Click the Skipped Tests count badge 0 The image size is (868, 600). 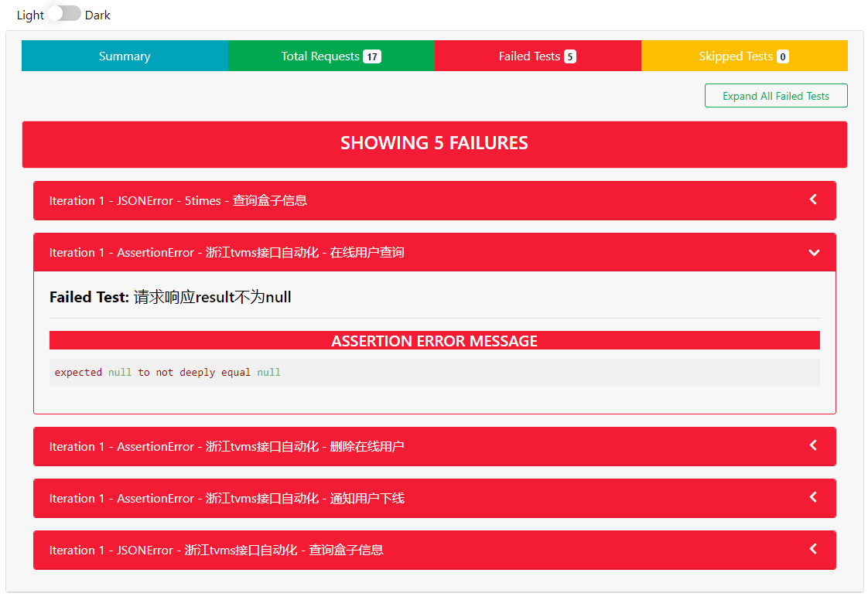[x=782, y=56]
